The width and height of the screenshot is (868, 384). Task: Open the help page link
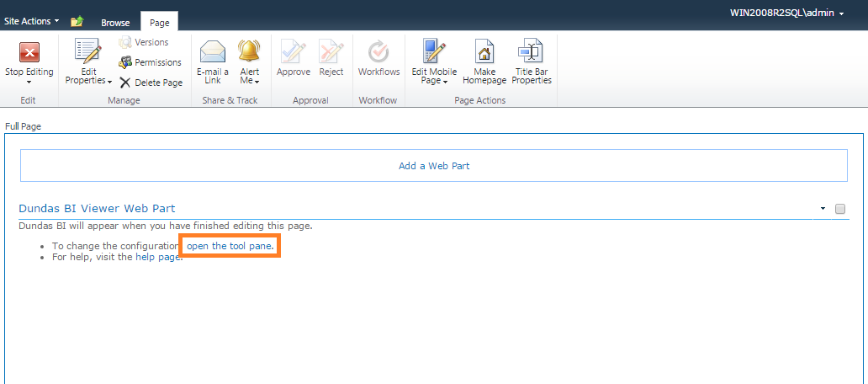158,257
